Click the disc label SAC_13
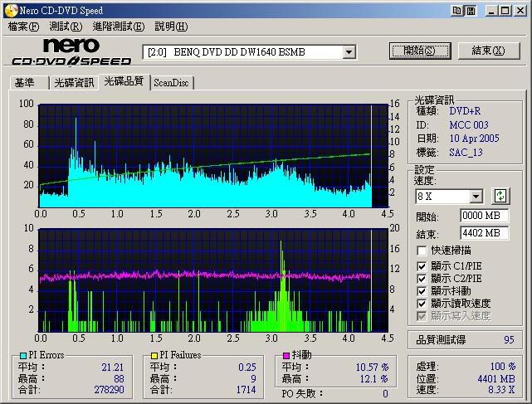 (x=466, y=153)
